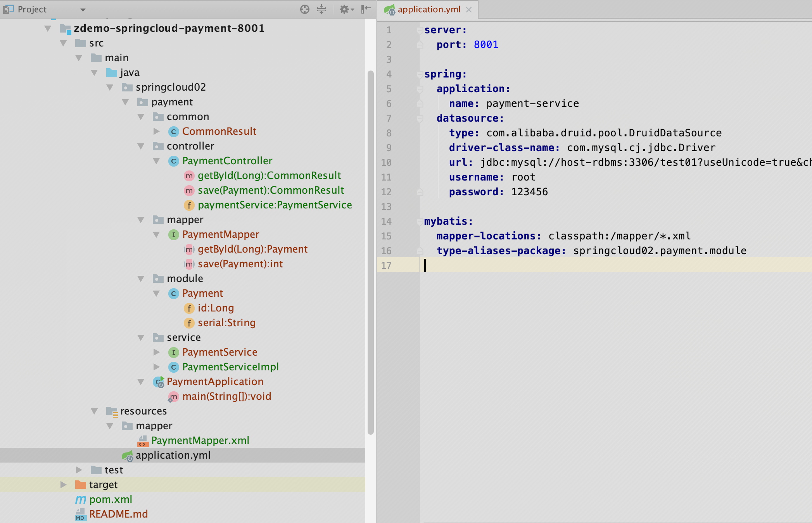Switch to the application.yml editor tab
Image resolution: width=812 pixels, height=523 pixels.
(x=428, y=9)
